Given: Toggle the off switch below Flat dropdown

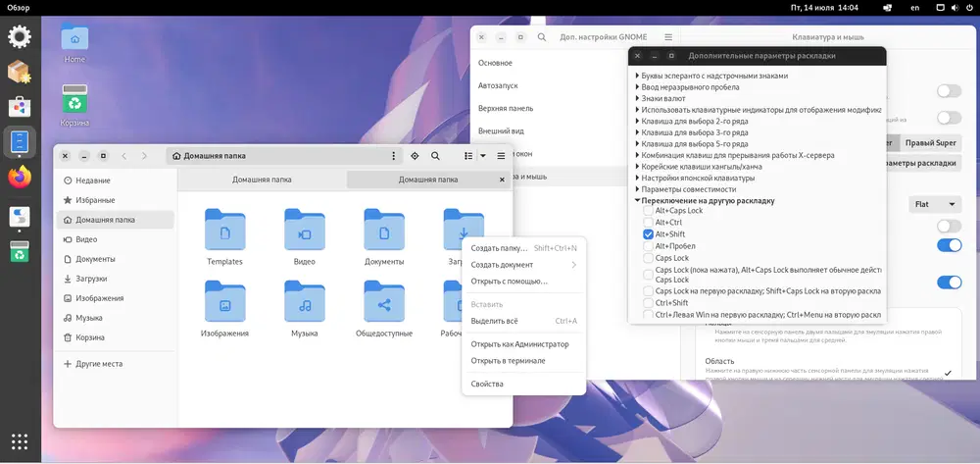Looking at the screenshot, I should (x=949, y=226).
